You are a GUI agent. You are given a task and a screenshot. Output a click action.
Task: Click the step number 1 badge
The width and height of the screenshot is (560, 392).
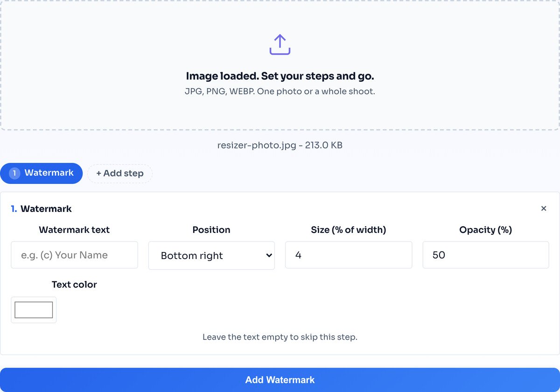pyautogui.click(x=14, y=173)
